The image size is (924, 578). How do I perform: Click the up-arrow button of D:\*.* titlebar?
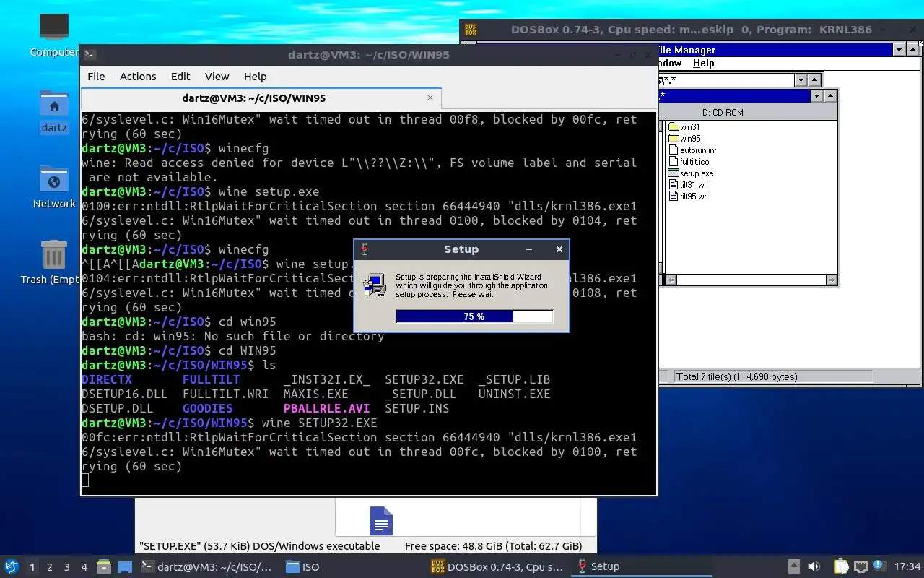[815, 80]
